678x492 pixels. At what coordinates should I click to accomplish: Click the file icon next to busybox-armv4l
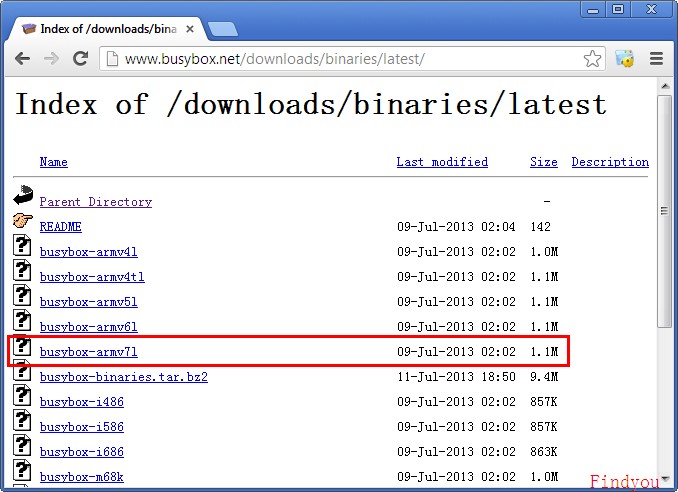[22, 245]
